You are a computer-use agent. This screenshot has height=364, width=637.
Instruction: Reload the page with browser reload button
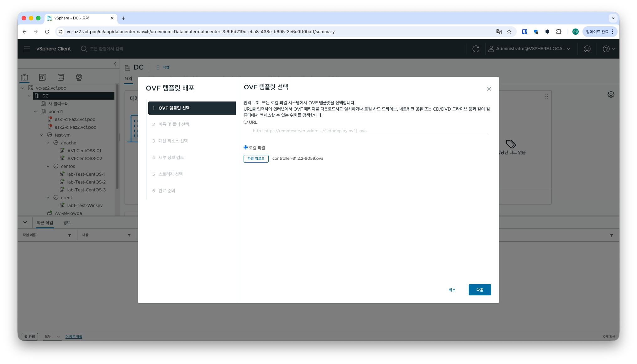(x=47, y=32)
